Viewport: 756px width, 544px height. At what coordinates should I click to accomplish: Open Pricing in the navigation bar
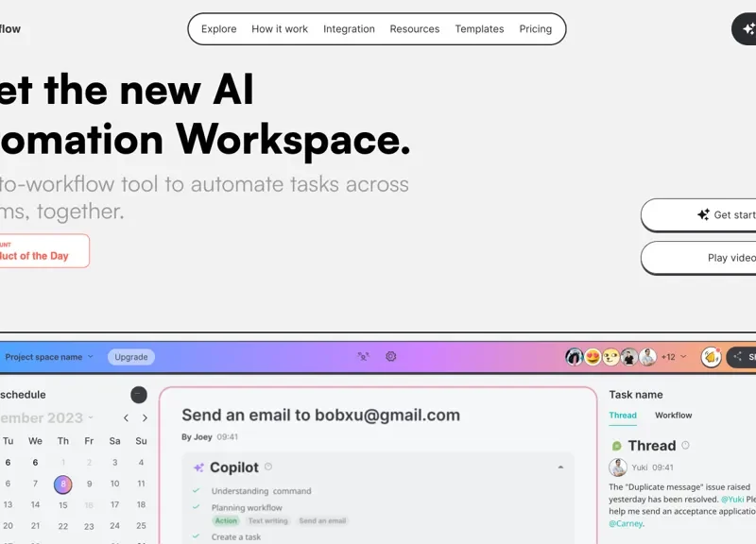tap(535, 29)
